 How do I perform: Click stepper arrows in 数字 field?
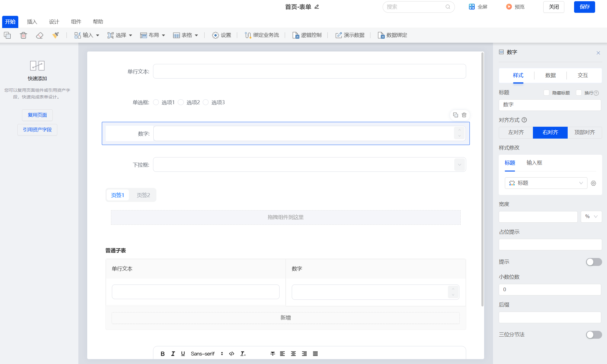tap(459, 133)
